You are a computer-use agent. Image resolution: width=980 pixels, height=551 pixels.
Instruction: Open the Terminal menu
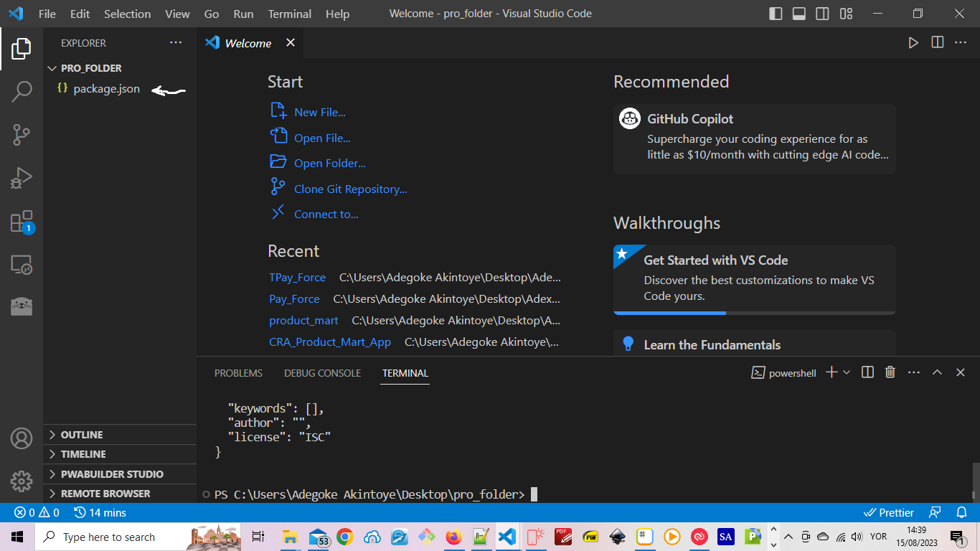coord(289,14)
